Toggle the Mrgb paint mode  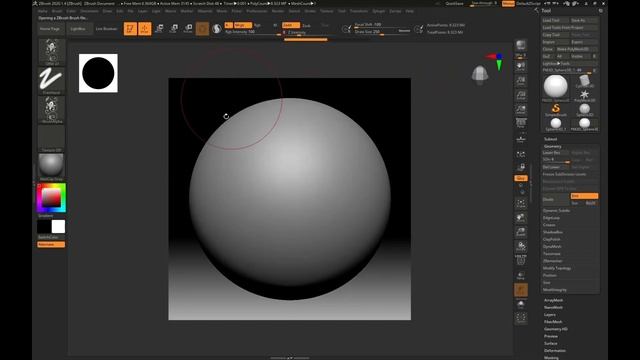(242, 25)
